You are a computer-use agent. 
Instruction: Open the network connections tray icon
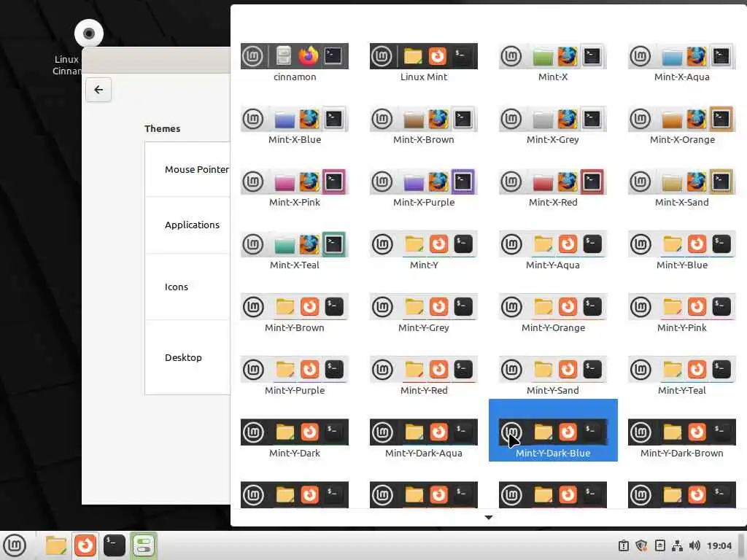677,545
